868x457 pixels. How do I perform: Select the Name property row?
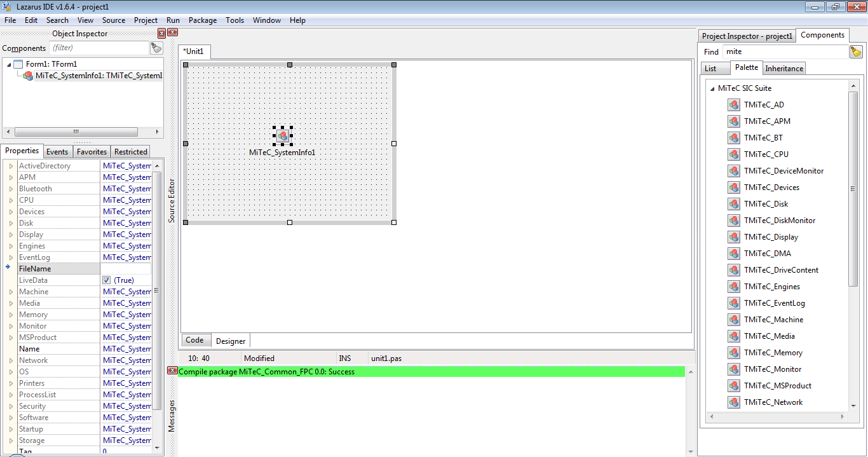[x=78, y=349]
